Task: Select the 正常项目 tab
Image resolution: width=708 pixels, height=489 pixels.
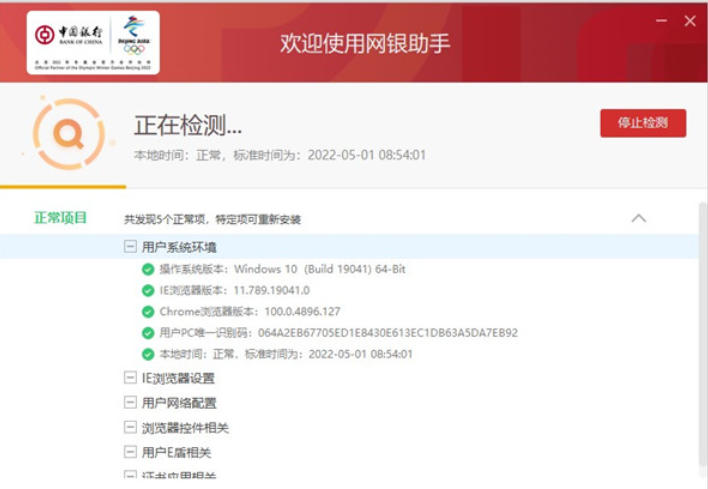Action: [x=61, y=218]
